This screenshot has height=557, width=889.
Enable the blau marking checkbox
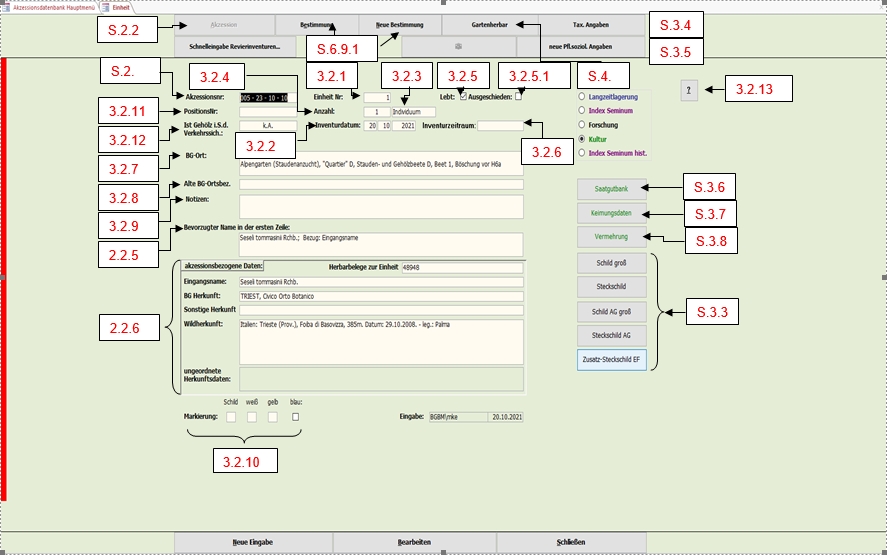click(x=295, y=416)
